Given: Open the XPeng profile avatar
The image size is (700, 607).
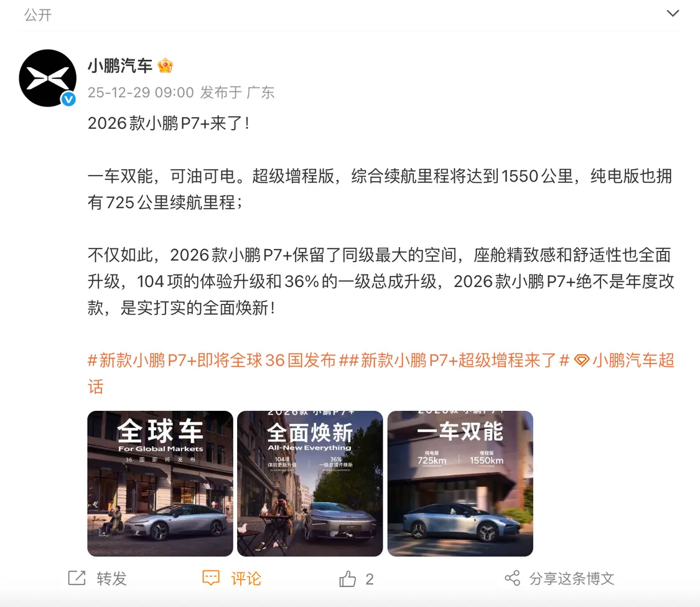Looking at the screenshot, I should coord(47,78).
